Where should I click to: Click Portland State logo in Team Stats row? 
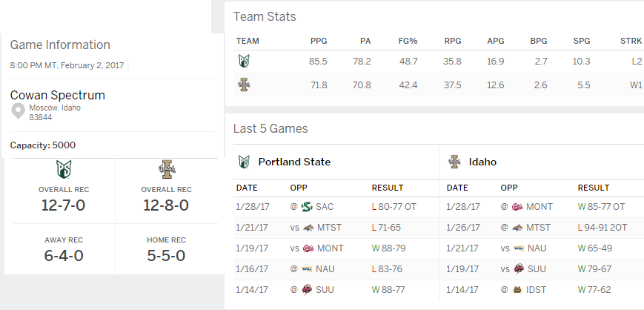point(244,61)
